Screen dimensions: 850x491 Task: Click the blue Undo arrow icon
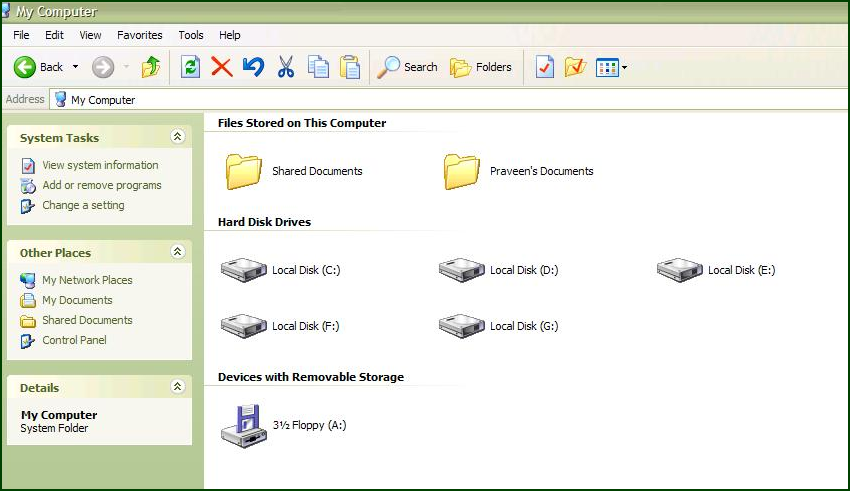(253, 67)
